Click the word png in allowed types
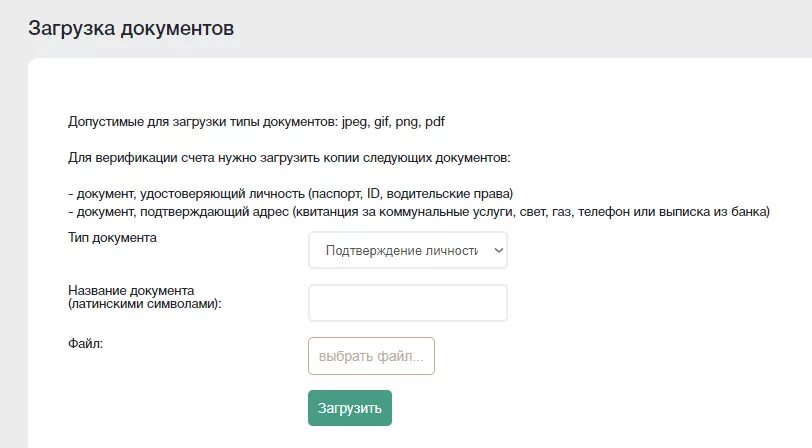Screen dimensions: 812x448 (x=408, y=122)
